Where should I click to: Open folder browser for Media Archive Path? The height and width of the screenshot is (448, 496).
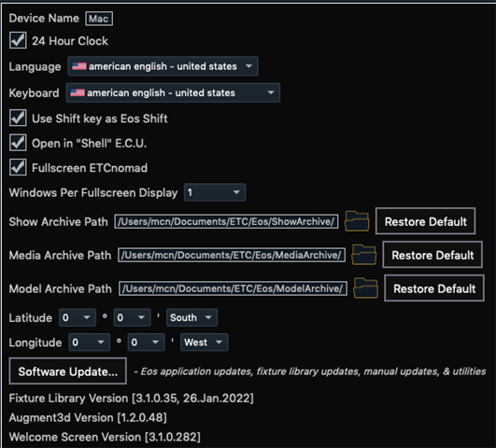[x=364, y=255]
